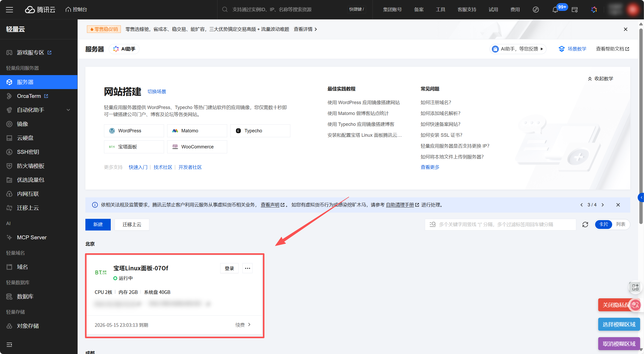Refresh the server list
The height and width of the screenshot is (354, 644).
click(585, 225)
